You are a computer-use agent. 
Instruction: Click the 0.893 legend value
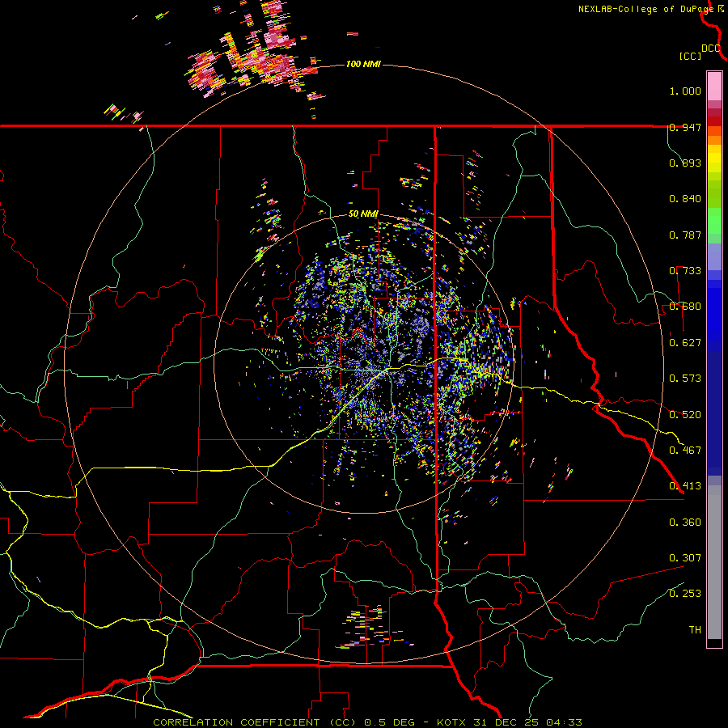click(685, 163)
